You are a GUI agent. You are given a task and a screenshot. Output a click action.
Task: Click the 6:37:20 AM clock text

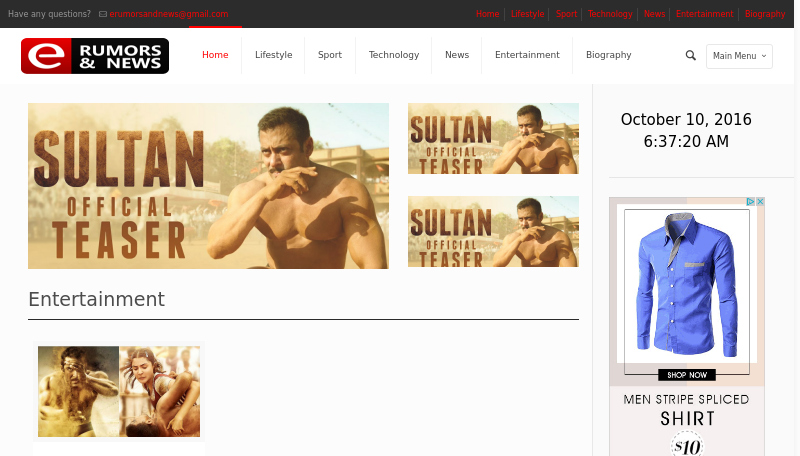pyautogui.click(x=686, y=141)
